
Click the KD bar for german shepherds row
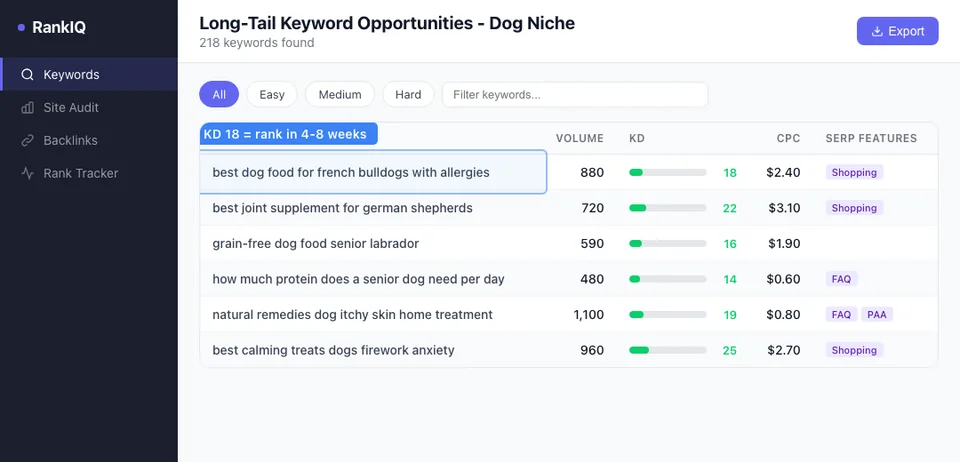click(x=667, y=208)
